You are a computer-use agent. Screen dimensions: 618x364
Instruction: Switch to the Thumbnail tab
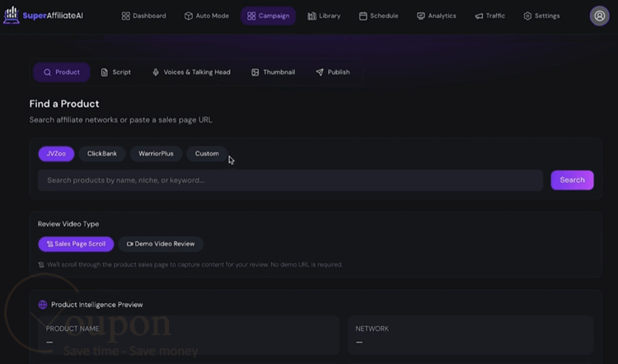click(273, 72)
